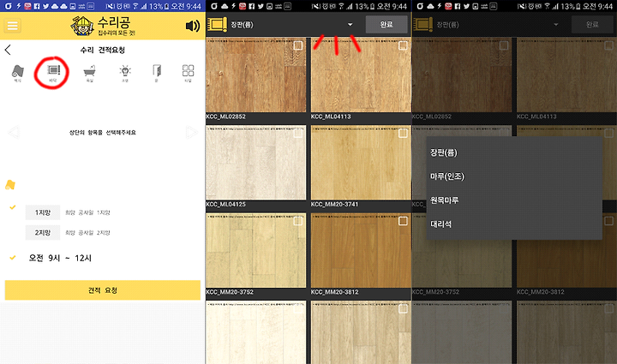Tap the faint left triangle arrow
Image resolution: width=617 pixels, height=364 pixels.
(x=14, y=132)
